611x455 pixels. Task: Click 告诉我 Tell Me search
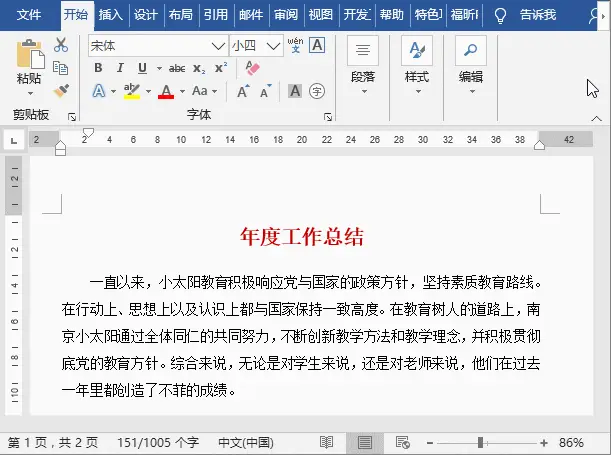538,15
